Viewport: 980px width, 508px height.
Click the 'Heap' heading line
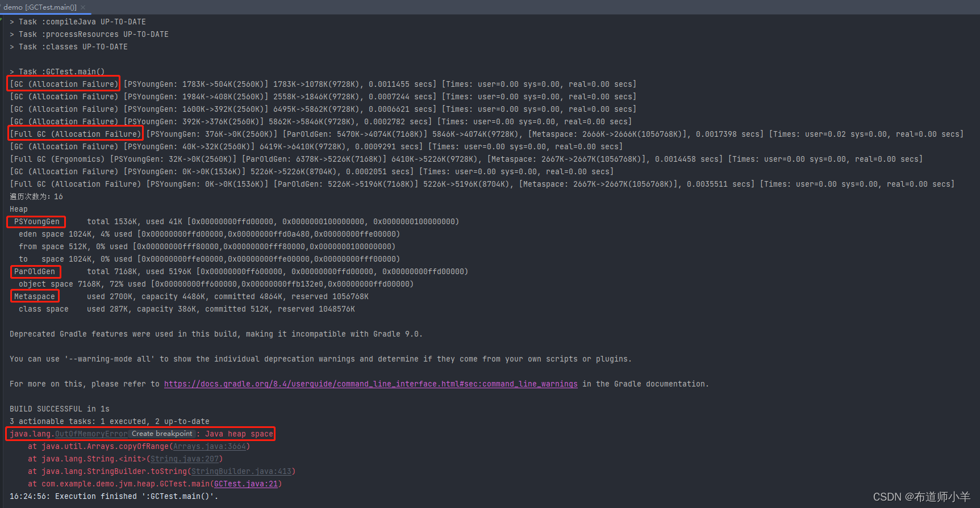click(x=19, y=209)
